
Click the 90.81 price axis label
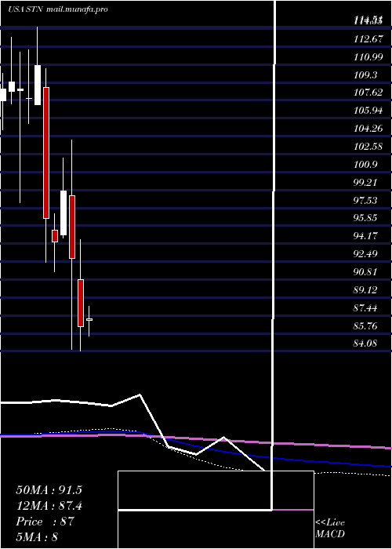click(365, 272)
